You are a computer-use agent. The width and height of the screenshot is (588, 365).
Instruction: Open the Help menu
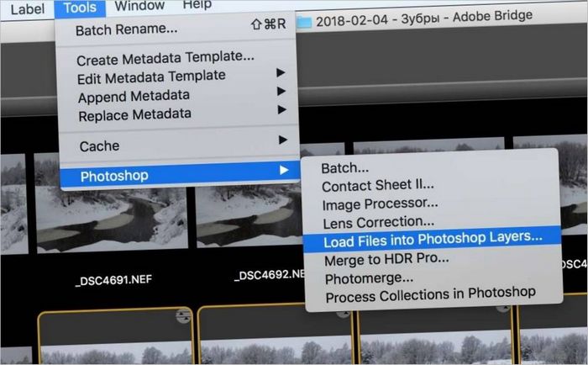coord(197,5)
